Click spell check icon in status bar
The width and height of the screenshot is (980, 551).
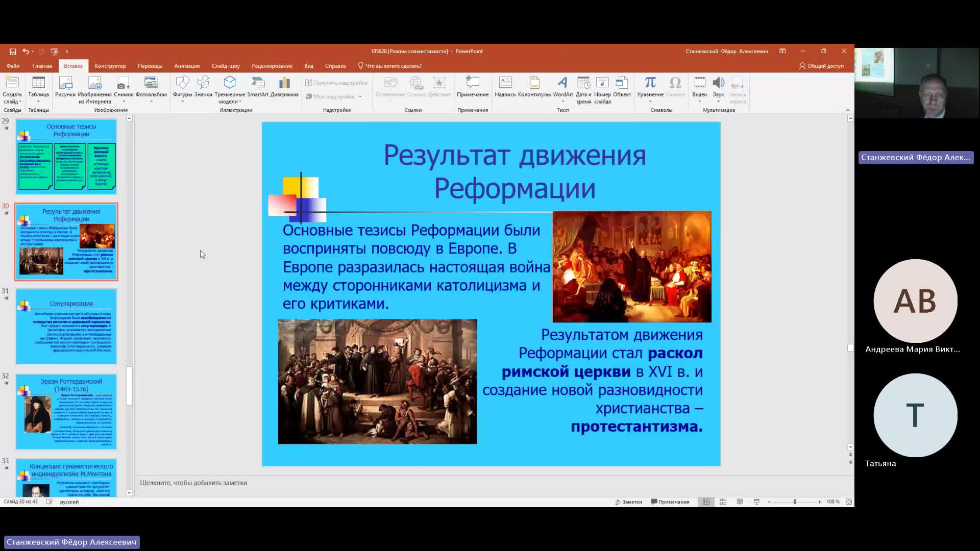(50, 502)
